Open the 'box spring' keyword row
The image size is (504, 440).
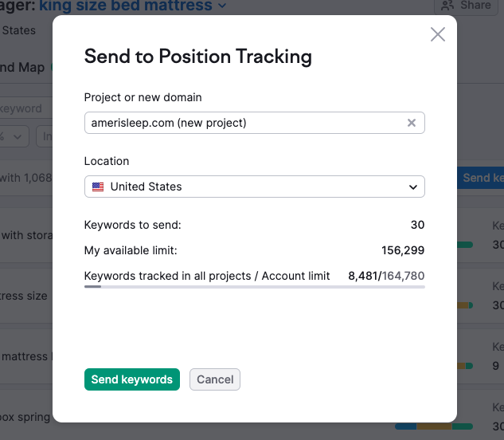coord(25,417)
